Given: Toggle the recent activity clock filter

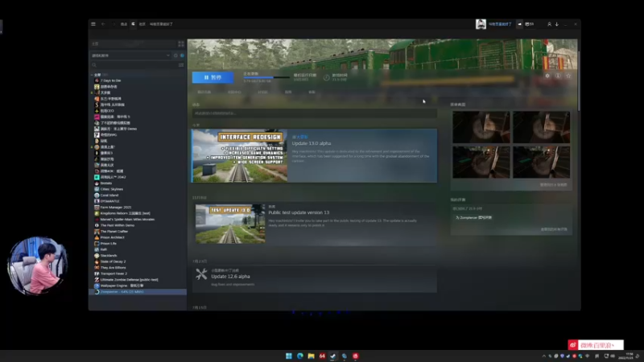Looking at the screenshot, I should pos(175,56).
